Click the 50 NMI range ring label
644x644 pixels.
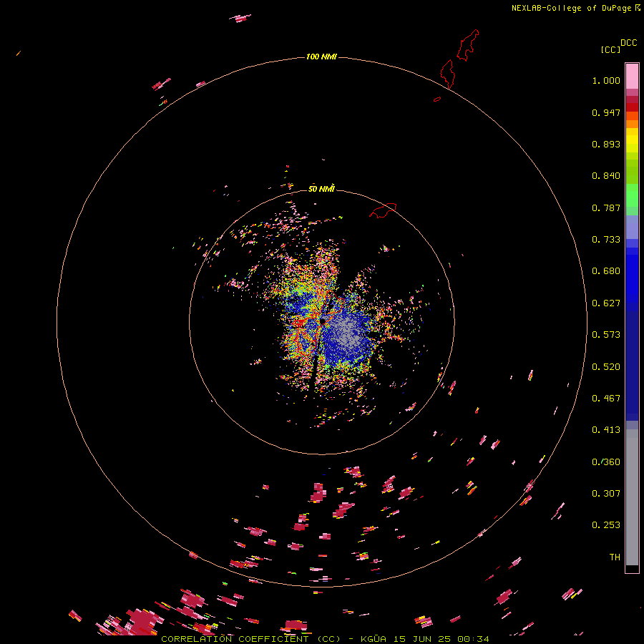[x=321, y=189]
